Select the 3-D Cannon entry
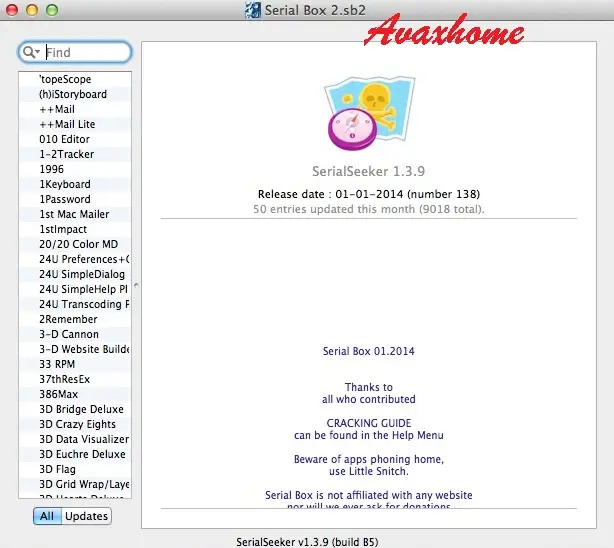 pyautogui.click(x=75, y=334)
